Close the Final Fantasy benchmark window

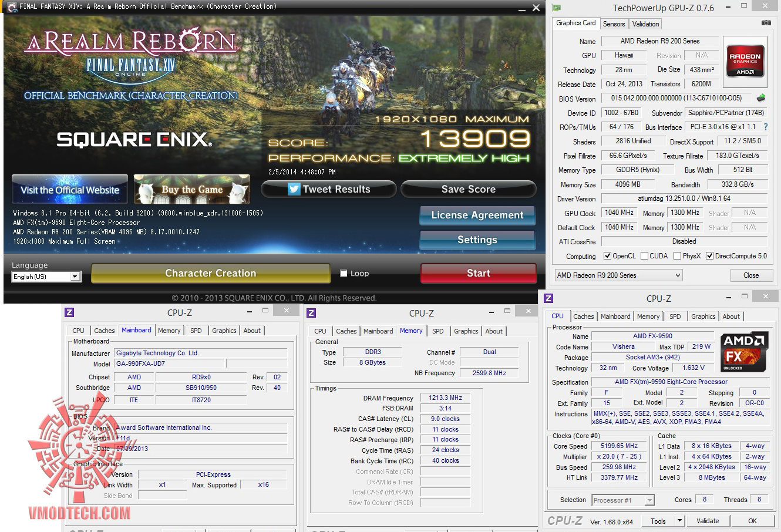coord(536,8)
